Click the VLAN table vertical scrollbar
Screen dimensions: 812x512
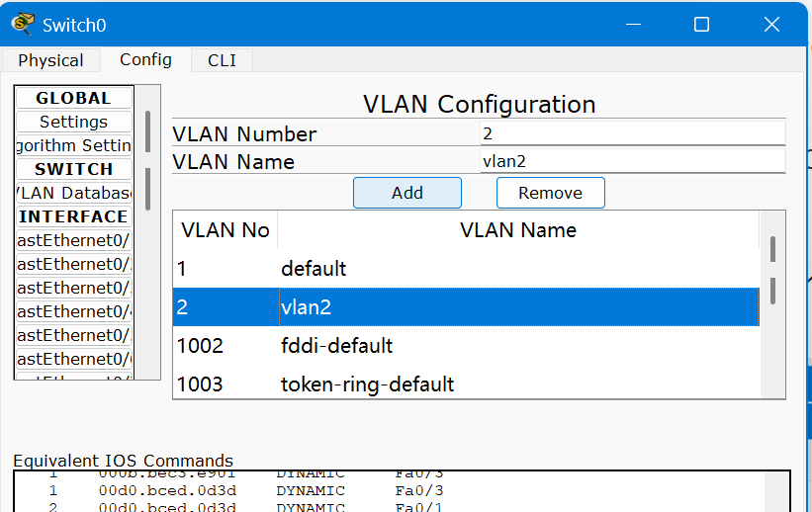tap(772, 269)
